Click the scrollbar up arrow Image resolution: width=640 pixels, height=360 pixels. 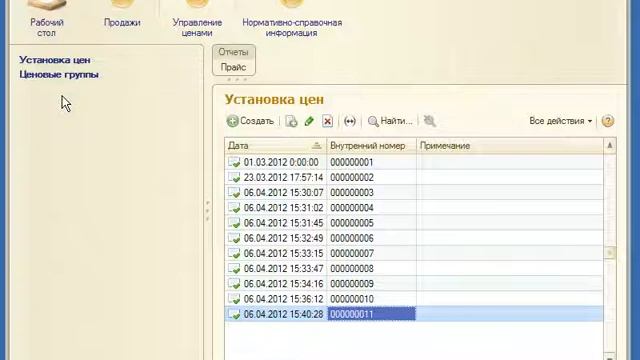tap(610, 145)
